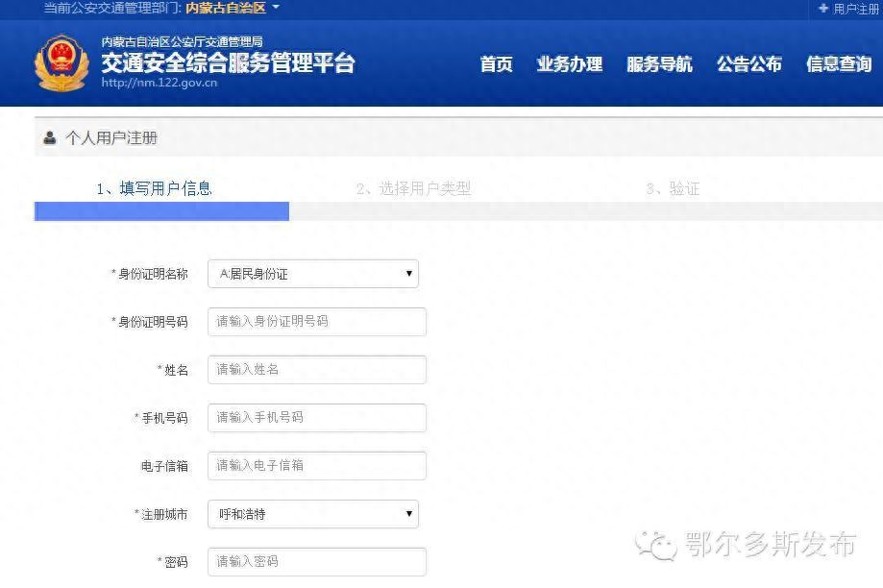The height and width of the screenshot is (588, 883).
Task: Click the 用户注册 link at top right
Action: [856, 9]
